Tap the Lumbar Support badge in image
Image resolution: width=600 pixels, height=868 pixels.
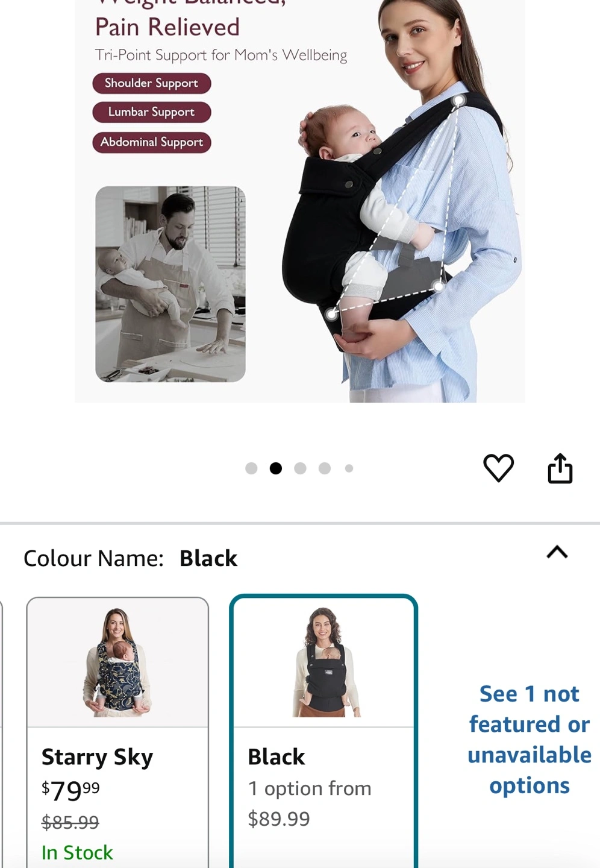[152, 112]
